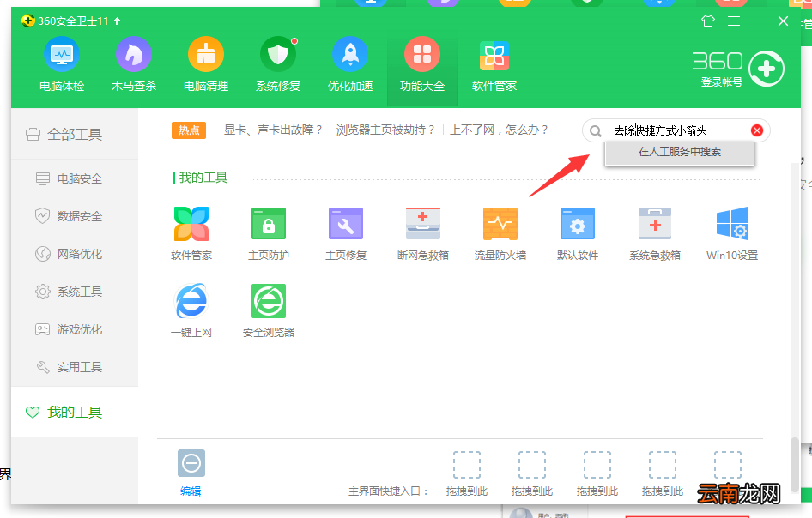This screenshot has width=812, height=518.
Task: Choose 在人工服务中搜索 suggestion
Action: coord(680,152)
